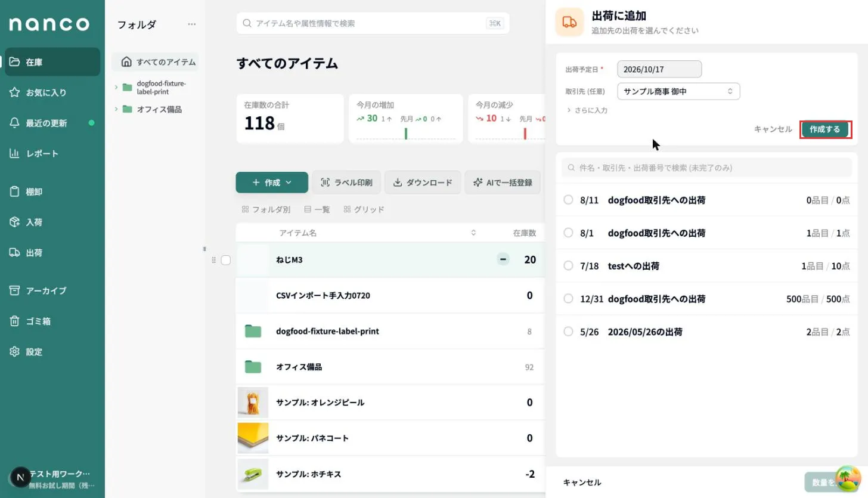
Task: Select the 12/31 dogfood取引先への出荷 radio
Action: click(x=568, y=298)
